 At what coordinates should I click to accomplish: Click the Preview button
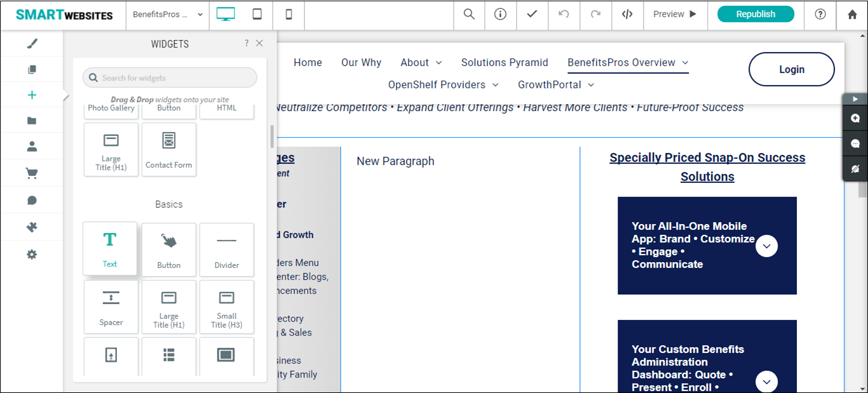point(675,14)
